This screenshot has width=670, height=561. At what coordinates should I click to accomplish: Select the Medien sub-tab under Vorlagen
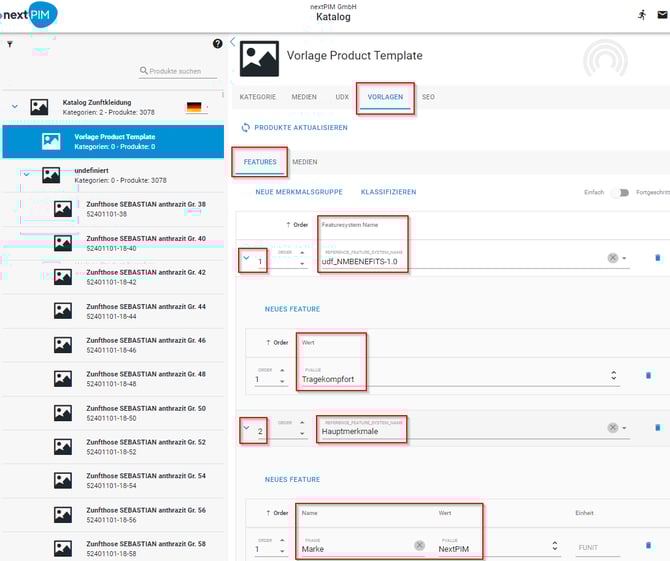305,162
